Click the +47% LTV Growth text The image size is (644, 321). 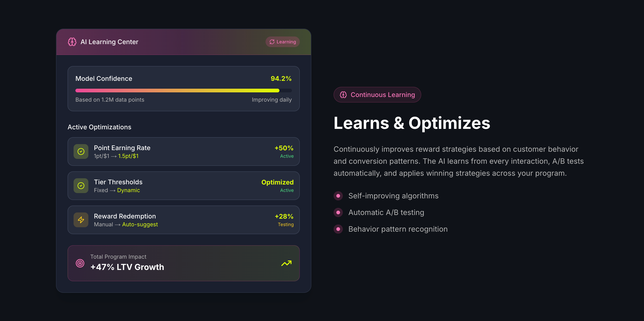pos(127,267)
